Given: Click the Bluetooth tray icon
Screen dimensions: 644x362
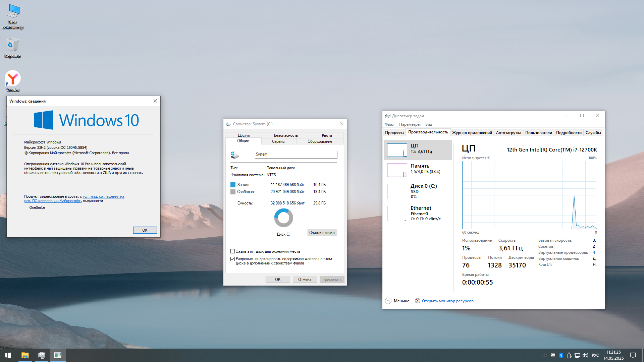Looking at the screenshot, I should tap(561, 355).
